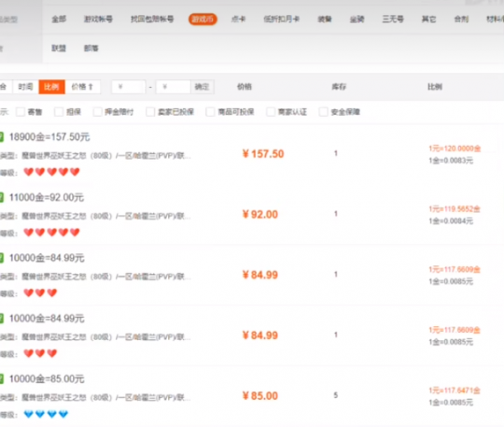Select the 找回包赔帐号 category filter
Viewport: 504px width, 427px height.
[152, 19]
